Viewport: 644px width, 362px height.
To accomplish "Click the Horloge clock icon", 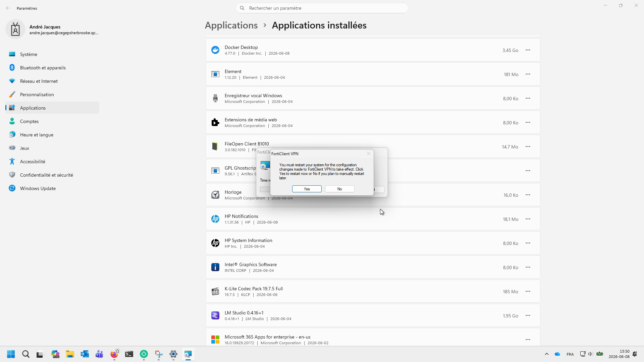I will pyautogui.click(x=215, y=195).
